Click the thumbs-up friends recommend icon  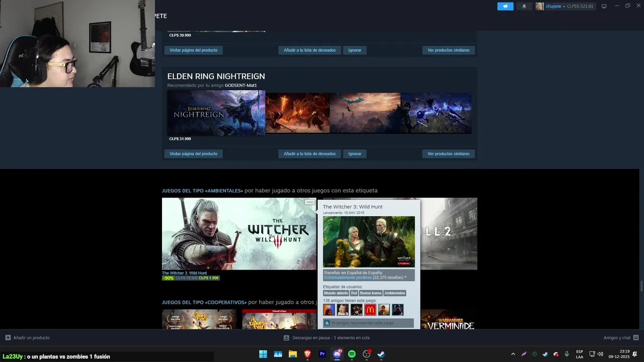(x=327, y=323)
